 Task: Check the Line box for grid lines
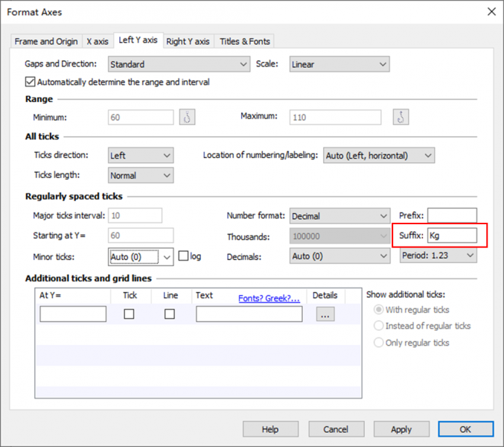[x=170, y=314]
